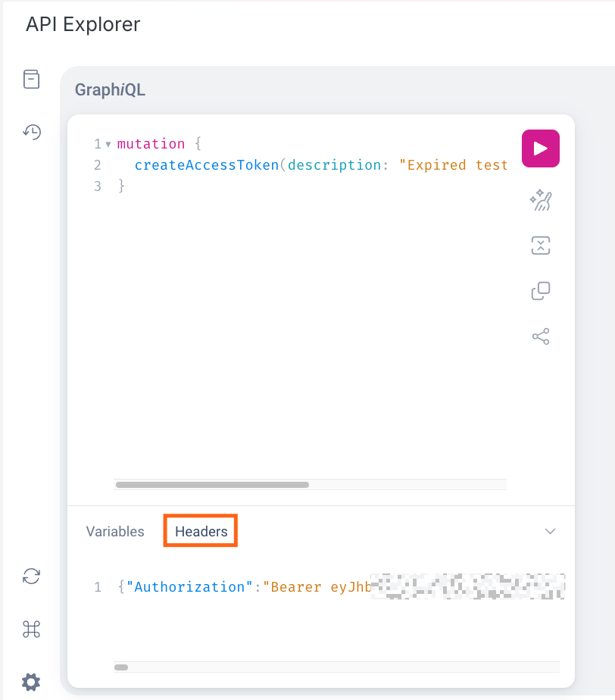The width and height of the screenshot is (615, 700).
Task: Open the keyboard shortcuts dialog
Action: (x=31, y=629)
